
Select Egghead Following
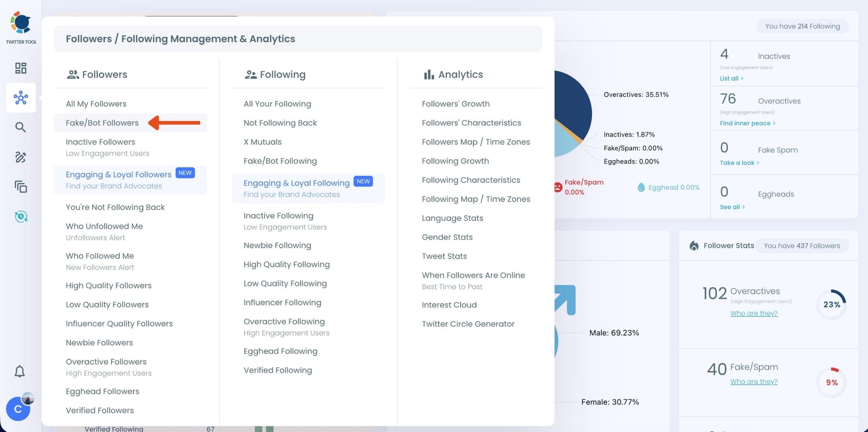pos(280,351)
